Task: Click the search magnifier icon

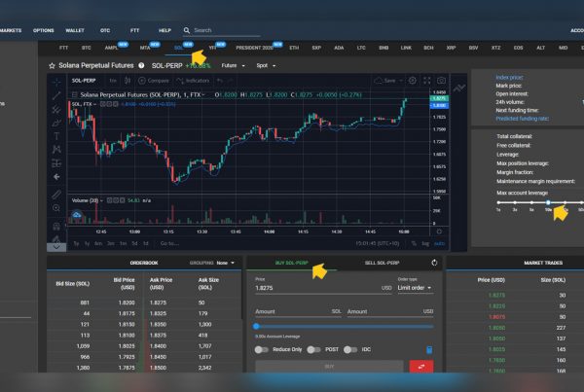Action: point(187,30)
